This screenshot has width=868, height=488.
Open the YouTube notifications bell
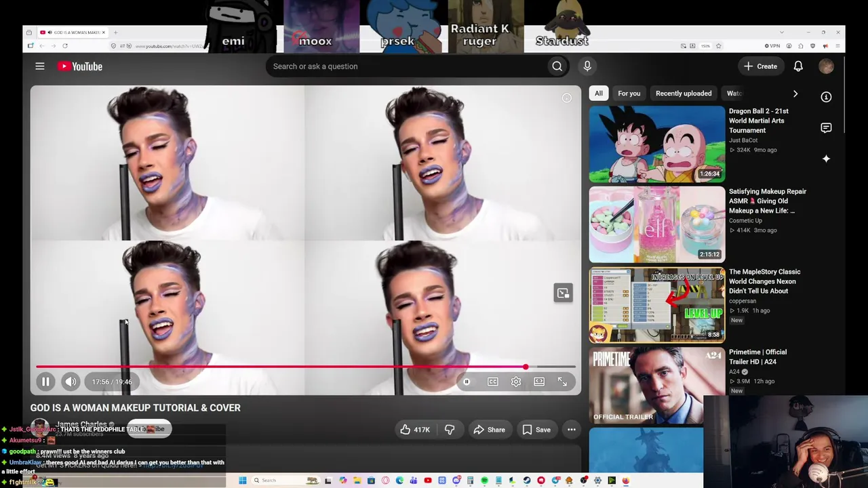coord(798,66)
